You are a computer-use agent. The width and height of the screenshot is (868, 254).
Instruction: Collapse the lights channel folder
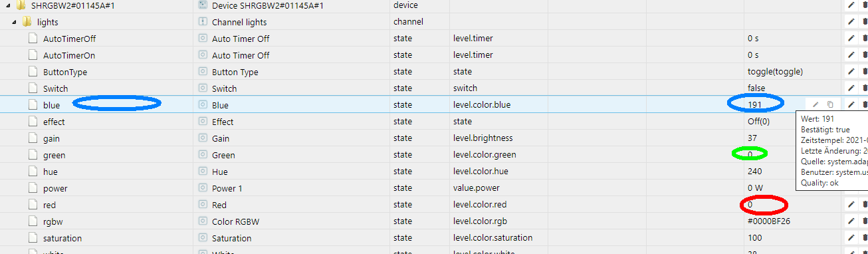coord(15,22)
